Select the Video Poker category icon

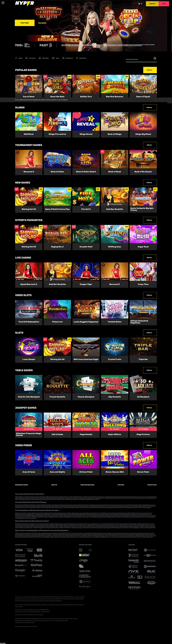pyautogui.click(x=77, y=58)
